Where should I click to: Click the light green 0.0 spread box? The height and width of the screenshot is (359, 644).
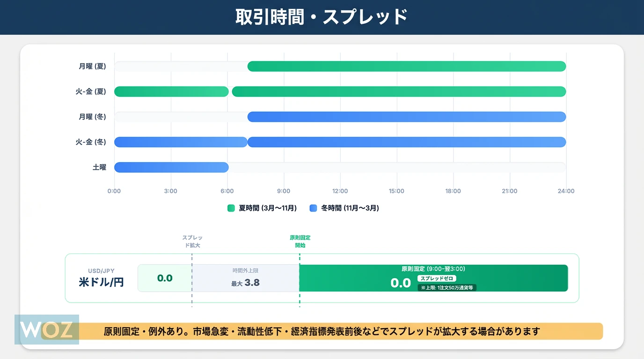165,279
